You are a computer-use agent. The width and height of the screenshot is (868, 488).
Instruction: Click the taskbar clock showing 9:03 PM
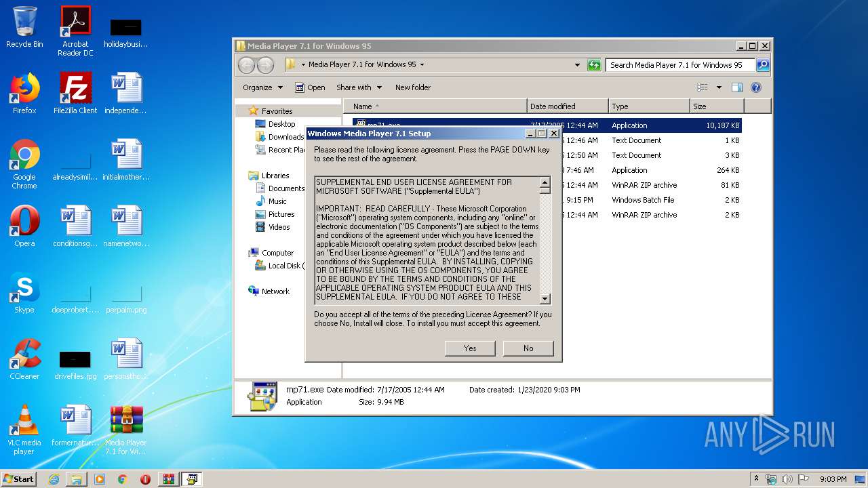[833, 479]
